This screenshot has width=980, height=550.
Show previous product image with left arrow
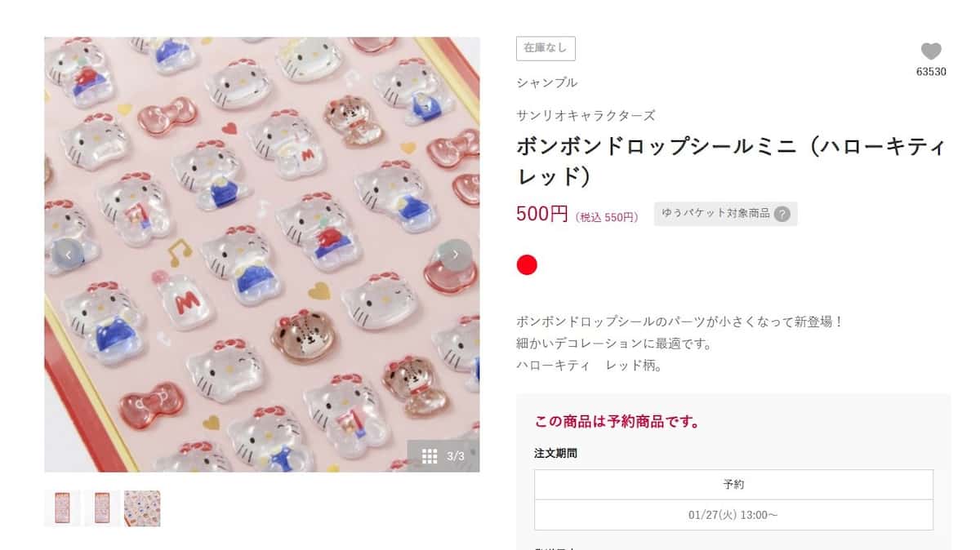(69, 255)
